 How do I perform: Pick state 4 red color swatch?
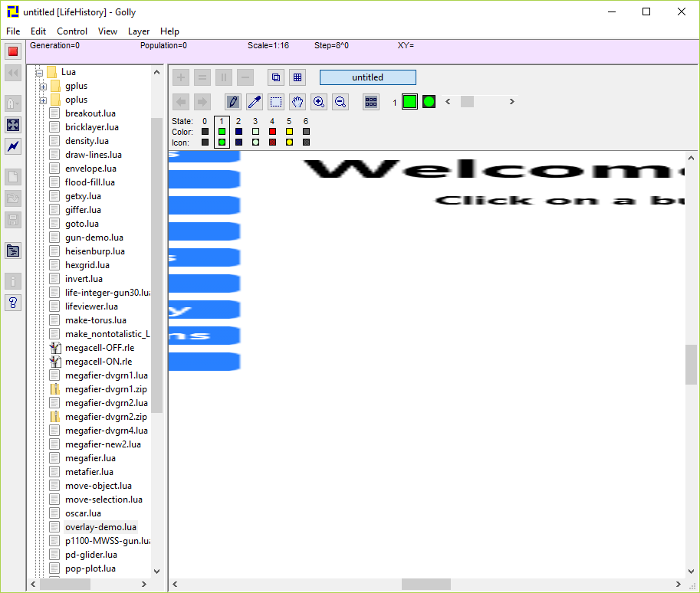click(x=272, y=132)
